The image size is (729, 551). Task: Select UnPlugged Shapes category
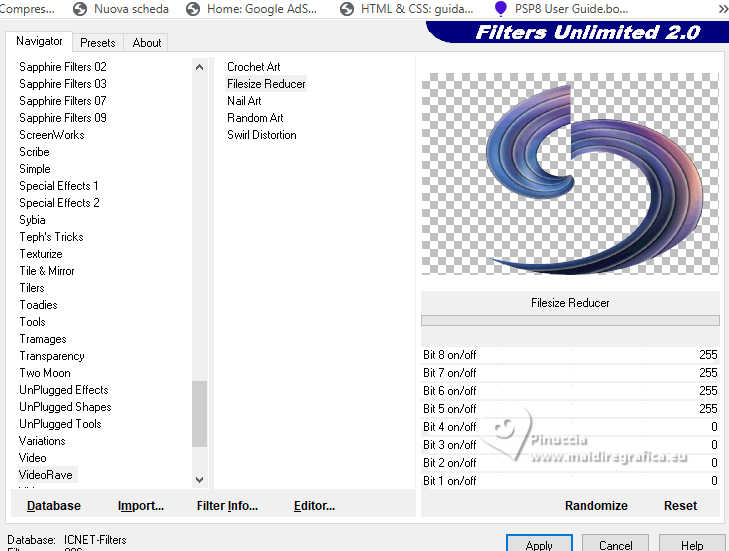coord(65,407)
